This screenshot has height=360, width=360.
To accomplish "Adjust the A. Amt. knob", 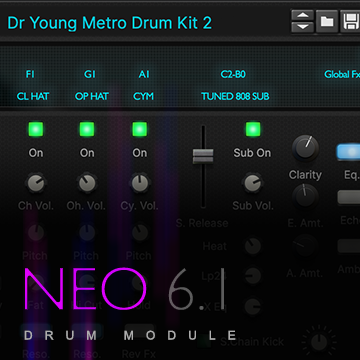I will tap(305, 245).
